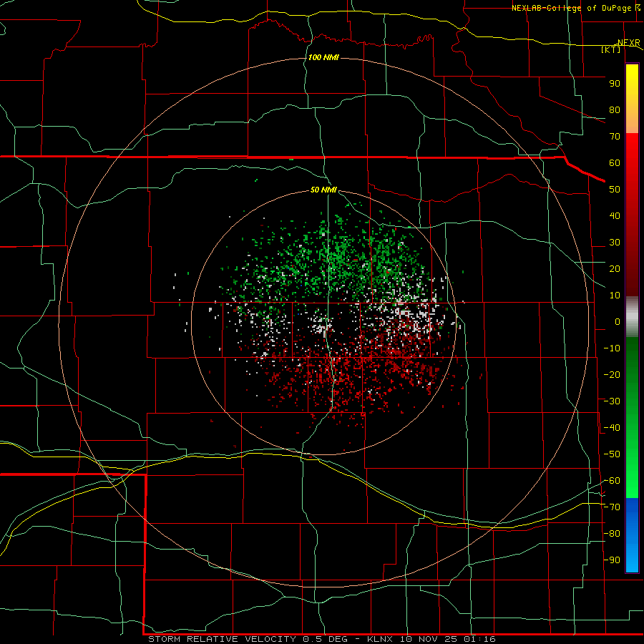
Task: Click the -20 value on velocity scale
Action: click(x=612, y=375)
